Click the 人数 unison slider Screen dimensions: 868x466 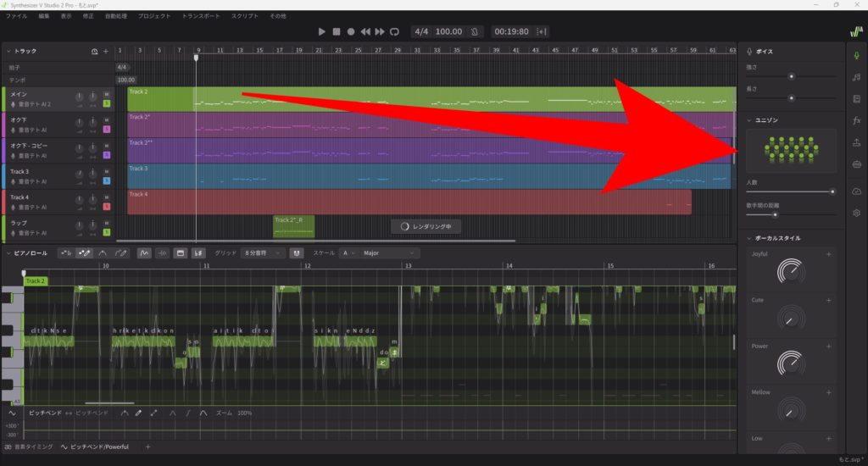coord(790,191)
